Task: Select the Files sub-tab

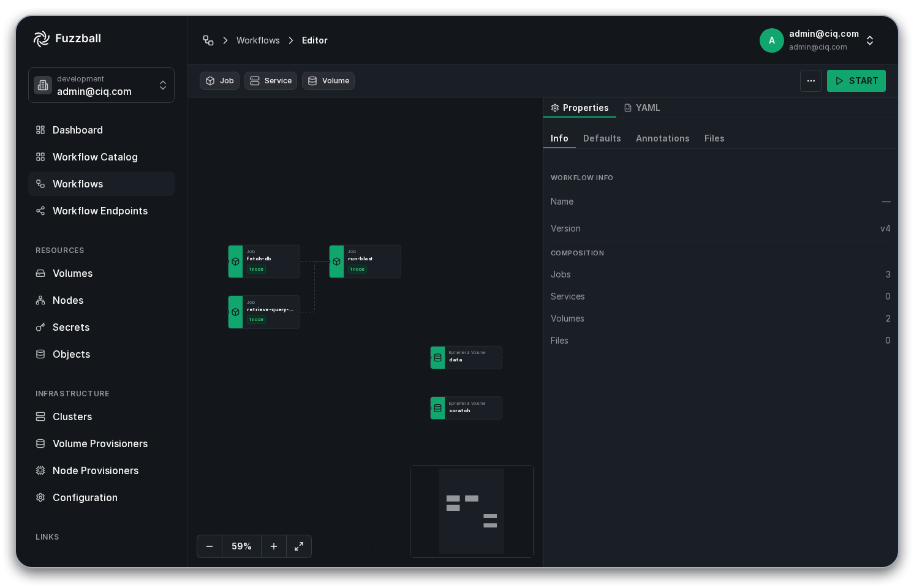Action: (x=714, y=138)
